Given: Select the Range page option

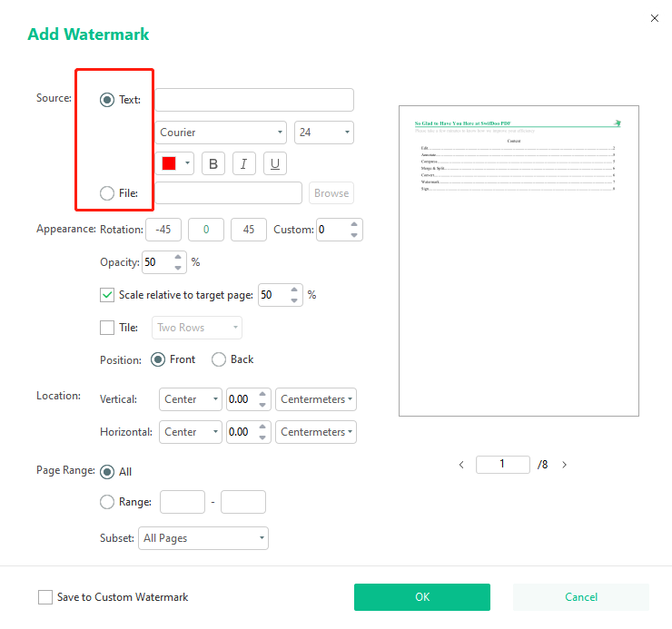Looking at the screenshot, I should (x=107, y=502).
